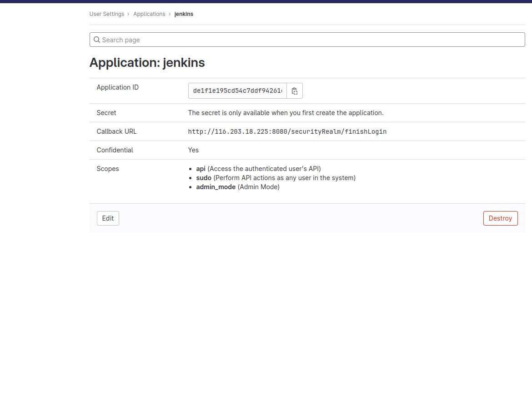Click the Callback URL label
Image resolution: width=532 pixels, height=413 pixels.
pos(116,131)
